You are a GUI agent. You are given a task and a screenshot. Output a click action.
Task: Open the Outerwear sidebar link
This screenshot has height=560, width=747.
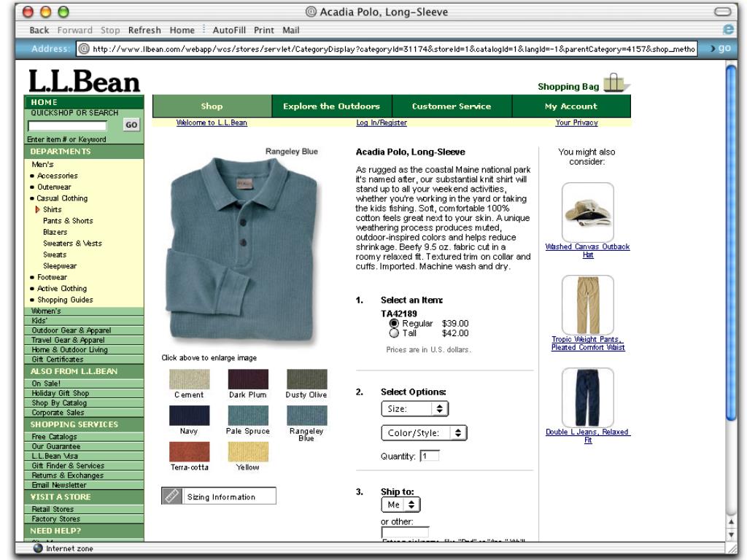tap(54, 187)
